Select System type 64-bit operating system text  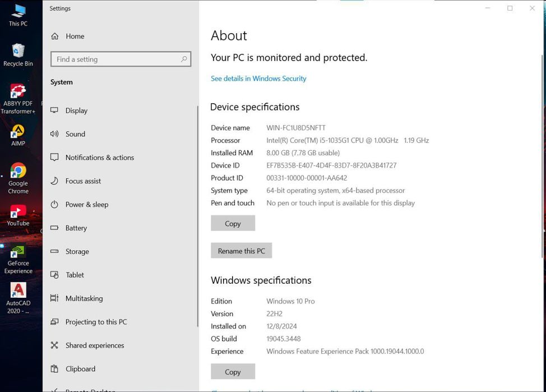coord(336,191)
